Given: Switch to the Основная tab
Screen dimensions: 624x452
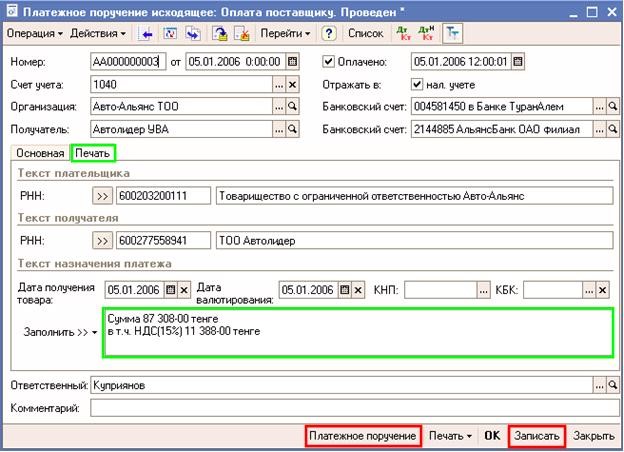Looking at the screenshot, I should coord(39,153).
